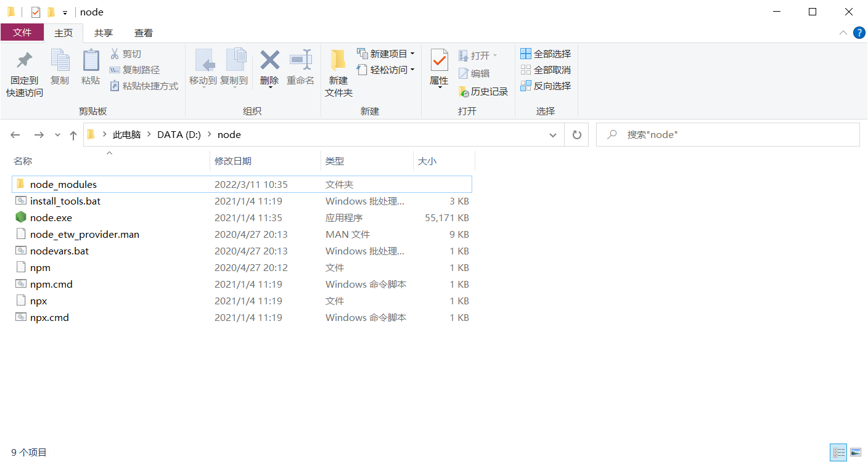Click the 搜索"node" search box
Image resolution: width=868 pixels, height=462 pixels.
point(728,135)
